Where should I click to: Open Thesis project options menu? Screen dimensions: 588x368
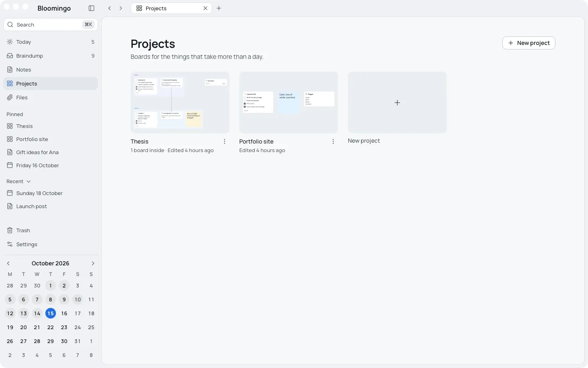[225, 141]
